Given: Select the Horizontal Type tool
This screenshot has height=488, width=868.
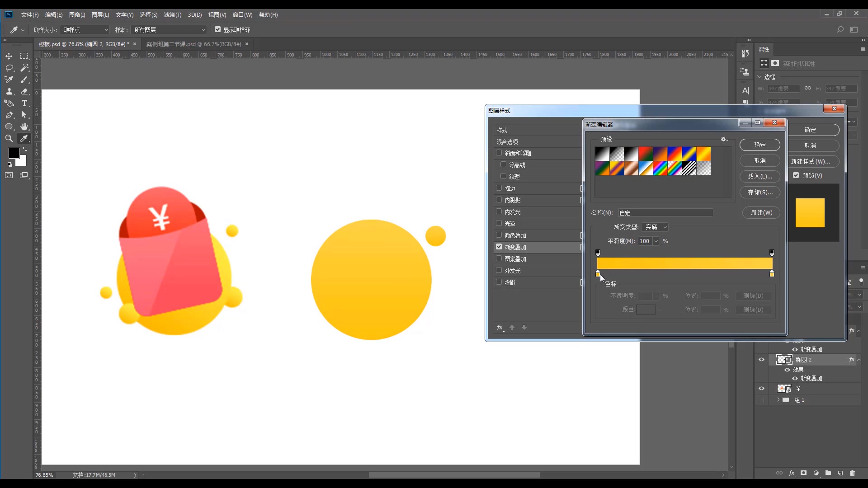Looking at the screenshot, I should tap(24, 103).
